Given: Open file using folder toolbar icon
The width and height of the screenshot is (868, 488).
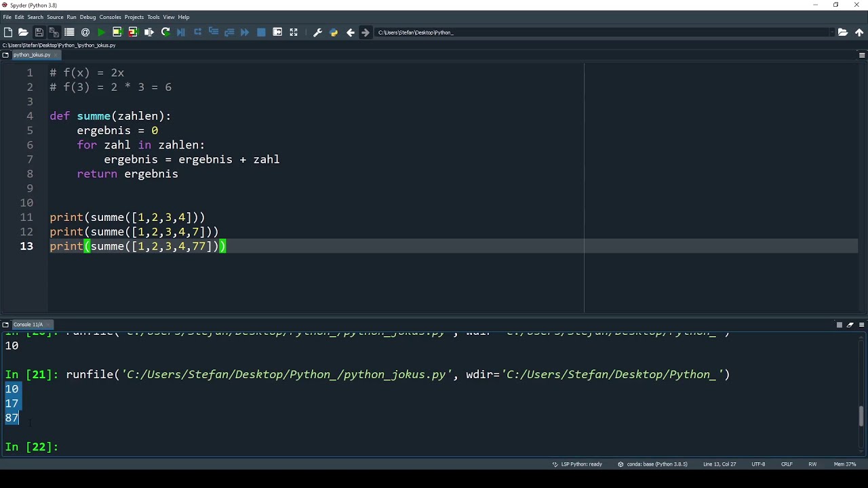Looking at the screenshot, I should click(23, 32).
